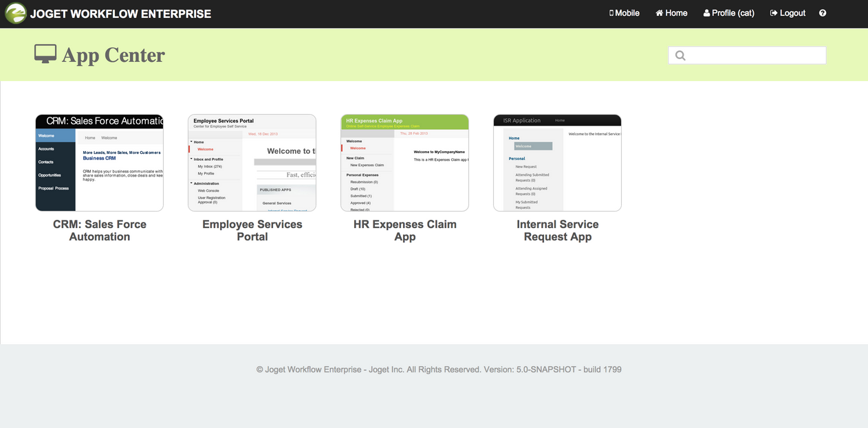Open Profile (cat) page

[x=728, y=13]
